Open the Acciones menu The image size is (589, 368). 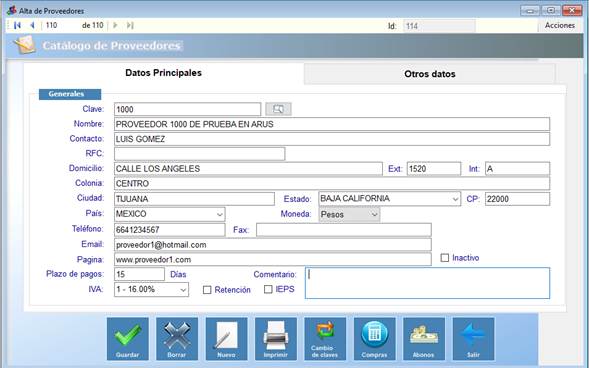pos(560,26)
